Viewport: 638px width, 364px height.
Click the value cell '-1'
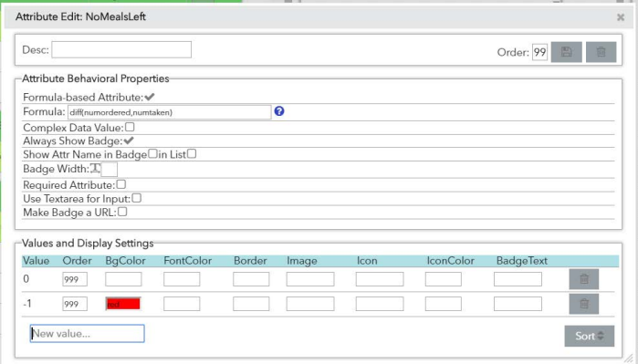pos(27,304)
